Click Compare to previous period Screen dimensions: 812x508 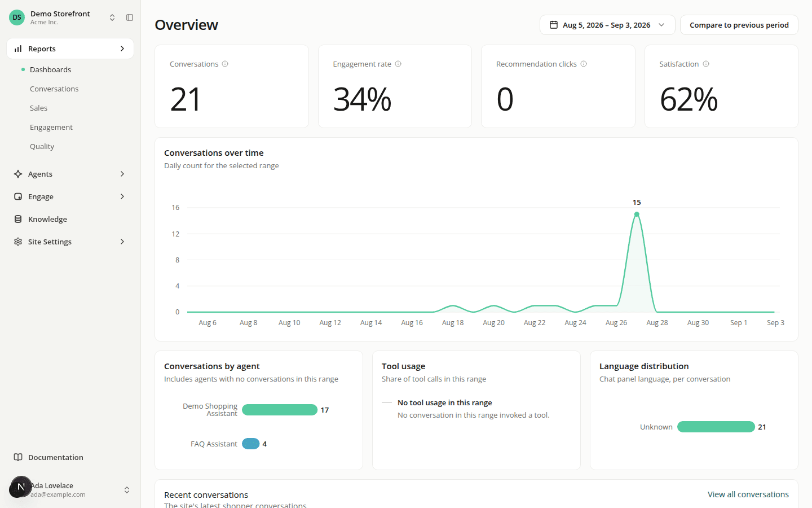(739, 25)
